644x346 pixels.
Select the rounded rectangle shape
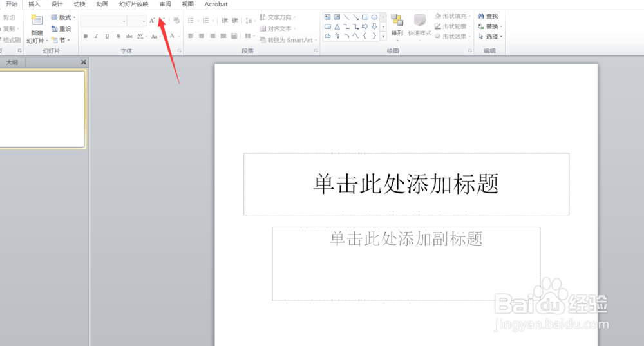click(x=327, y=26)
